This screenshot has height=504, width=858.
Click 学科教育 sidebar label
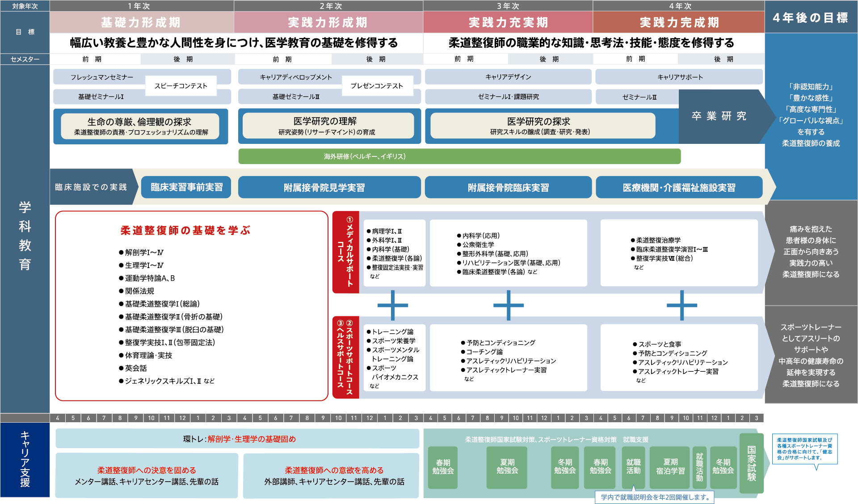tap(25, 236)
